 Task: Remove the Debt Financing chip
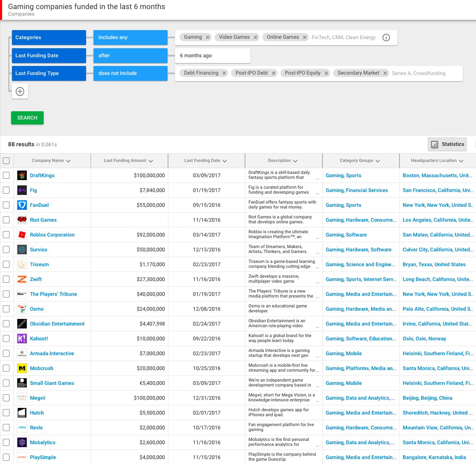[x=224, y=73]
